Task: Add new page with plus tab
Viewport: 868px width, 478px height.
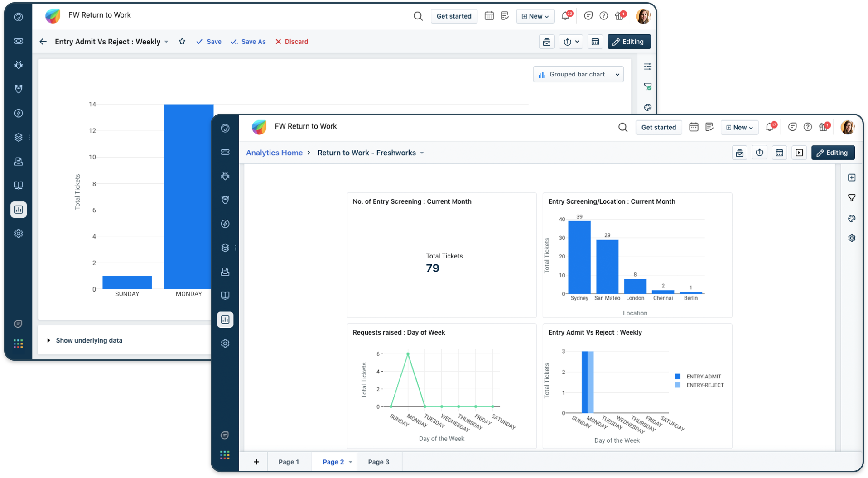Action: coord(256,462)
